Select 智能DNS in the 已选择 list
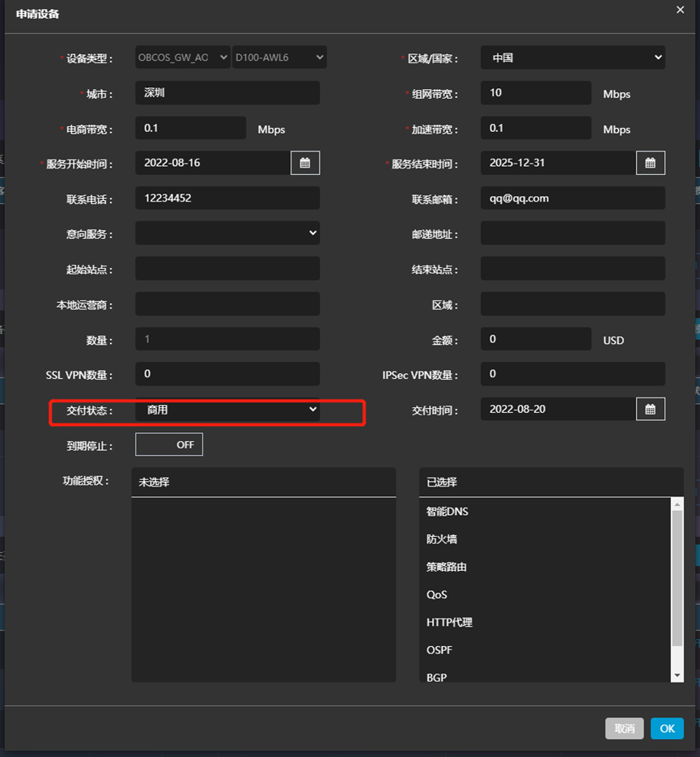700x757 pixels. pyautogui.click(x=448, y=512)
